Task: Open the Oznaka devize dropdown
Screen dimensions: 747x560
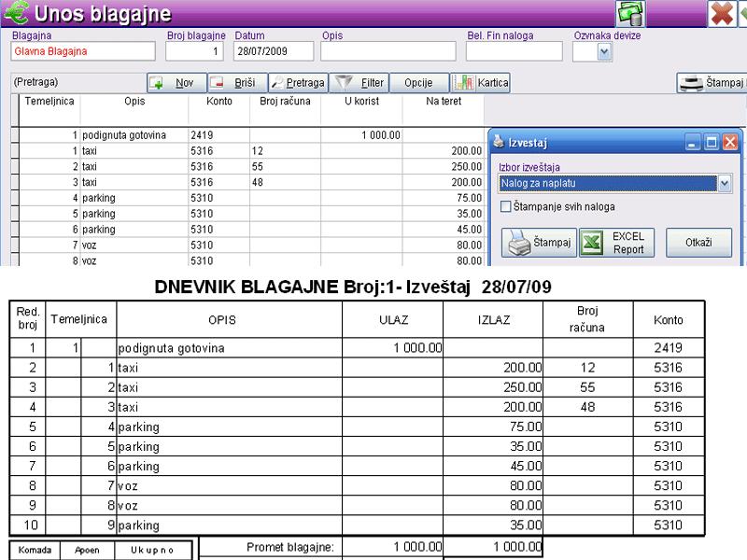Action: coord(604,52)
